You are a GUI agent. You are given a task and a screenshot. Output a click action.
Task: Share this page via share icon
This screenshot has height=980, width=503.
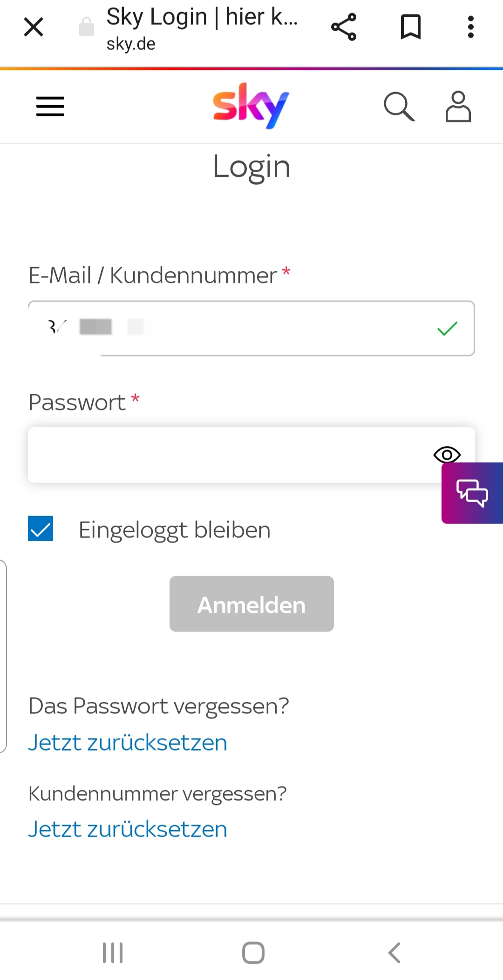click(344, 27)
